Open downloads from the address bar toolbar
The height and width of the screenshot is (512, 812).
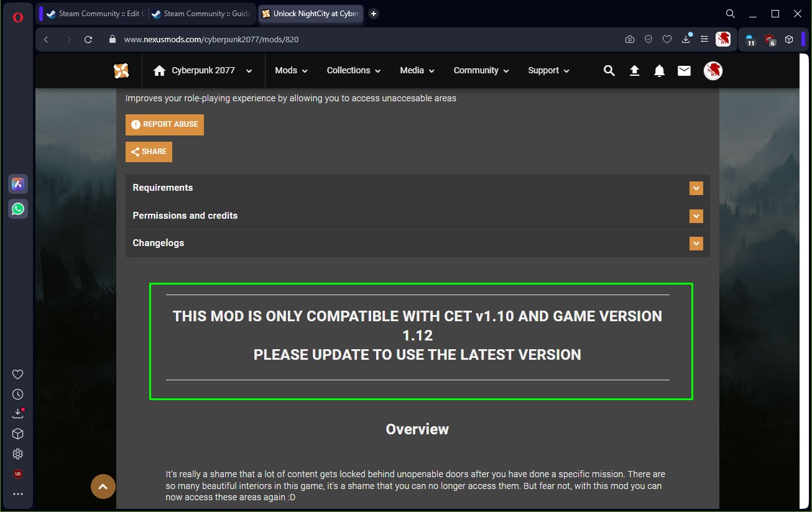click(686, 39)
